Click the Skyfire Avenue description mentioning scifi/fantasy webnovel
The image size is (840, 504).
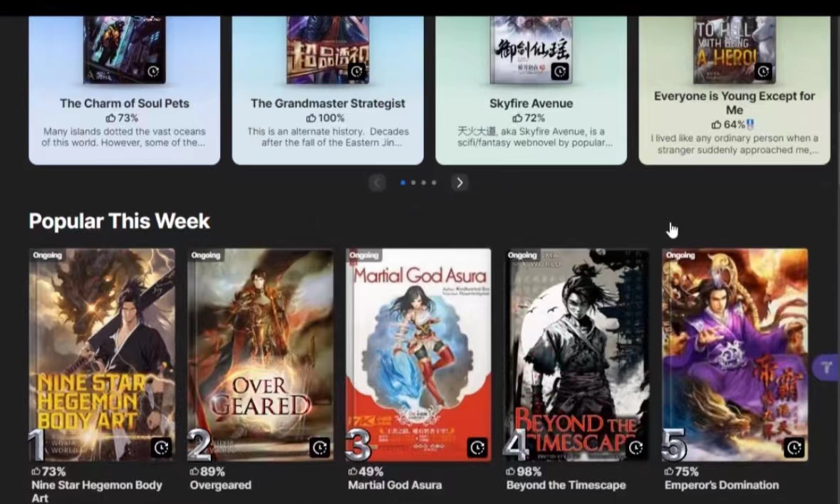tap(534, 137)
